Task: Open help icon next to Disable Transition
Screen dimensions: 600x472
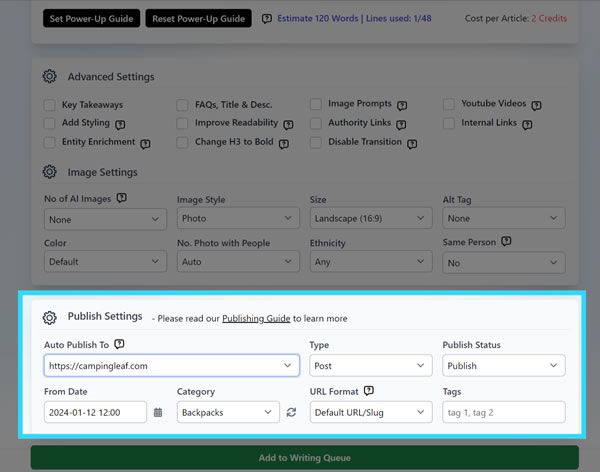Action: click(x=412, y=144)
